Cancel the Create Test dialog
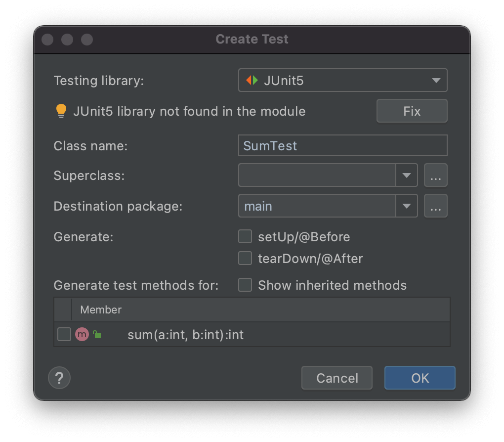 [336, 378]
